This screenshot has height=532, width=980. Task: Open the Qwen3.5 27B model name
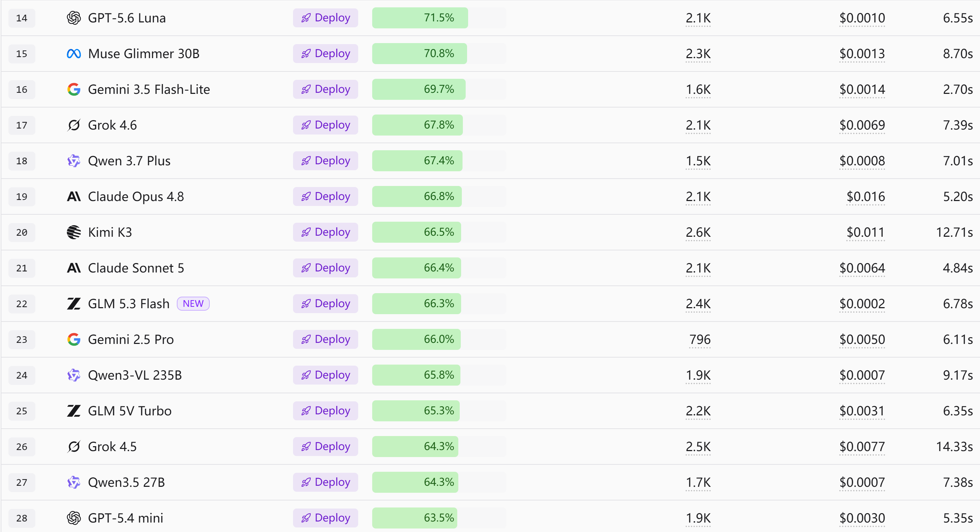[x=126, y=483]
